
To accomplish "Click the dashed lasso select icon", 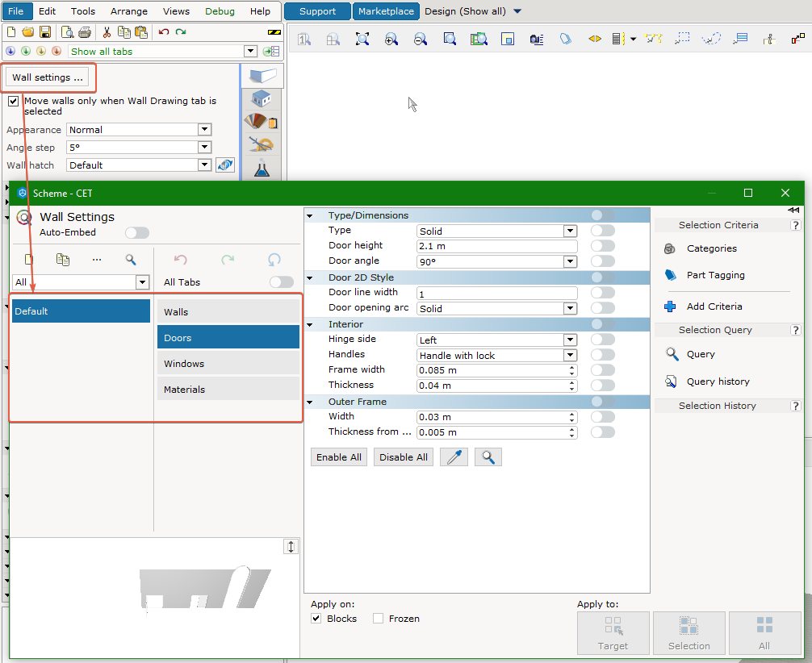I will point(711,38).
